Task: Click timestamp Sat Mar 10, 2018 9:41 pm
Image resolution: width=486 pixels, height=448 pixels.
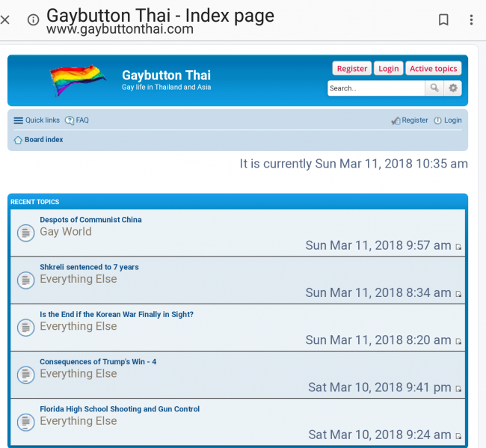Action: [379, 387]
